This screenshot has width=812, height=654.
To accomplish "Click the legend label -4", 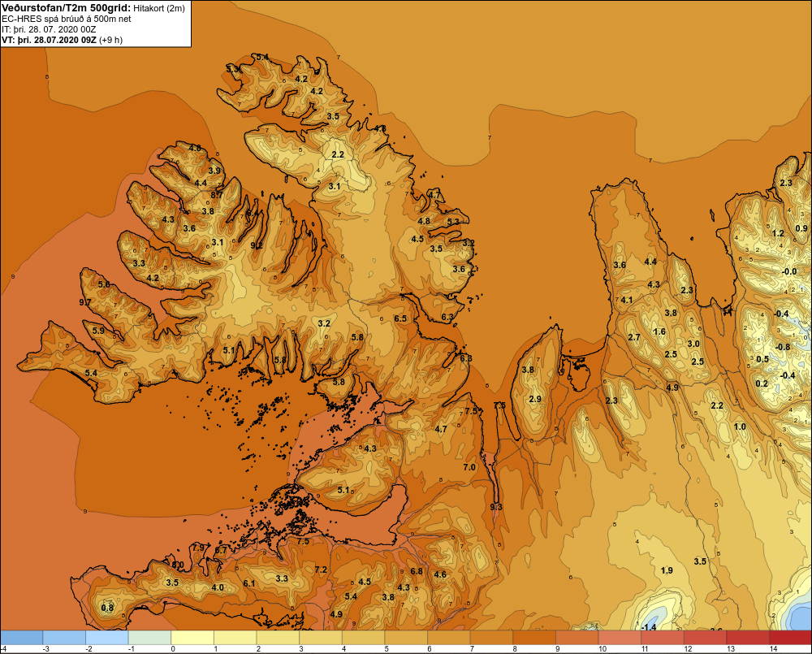I will point(3,649).
